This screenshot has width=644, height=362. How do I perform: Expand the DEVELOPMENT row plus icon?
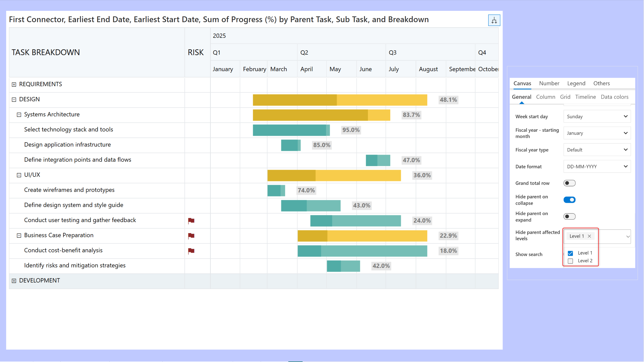[14, 281]
